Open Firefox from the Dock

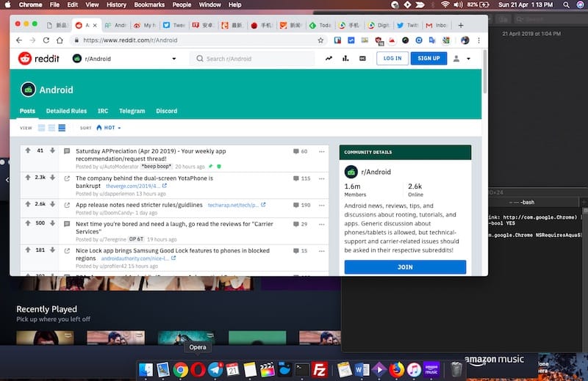point(397,370)
